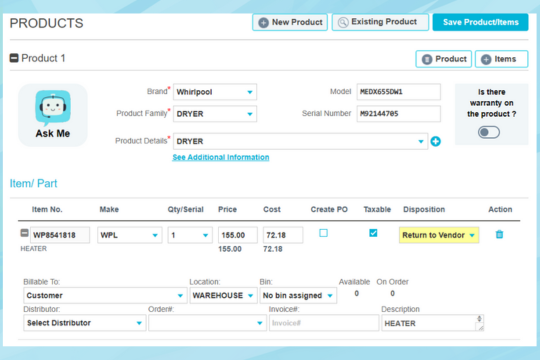Expand the Product Details DRYER dropdown
The width and height of the screenshot is (540, 360).
pyautogui.click(x=300, y=141)
